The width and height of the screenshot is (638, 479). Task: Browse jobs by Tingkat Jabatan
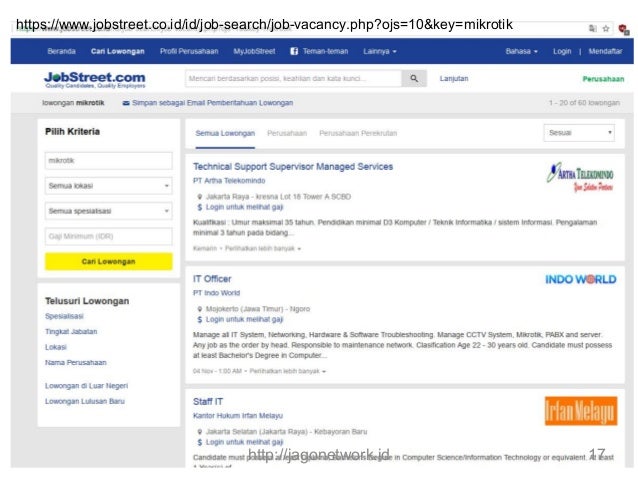71,332
